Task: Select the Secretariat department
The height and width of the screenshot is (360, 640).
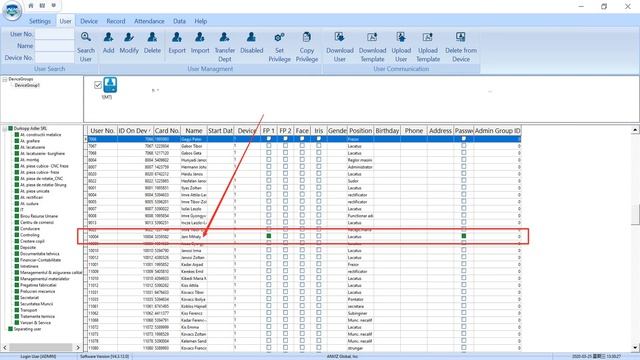Action: click(x=29, y=298)
